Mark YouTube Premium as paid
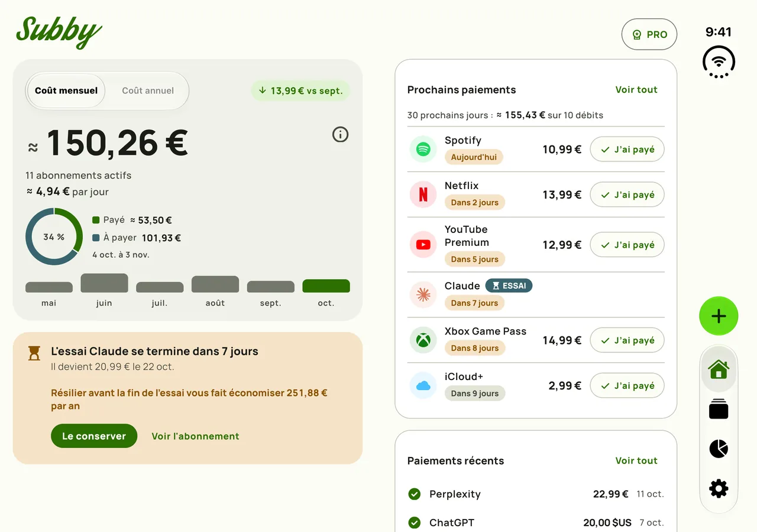The height and width of the screenshot is (532, 757). tap(627, 245)
